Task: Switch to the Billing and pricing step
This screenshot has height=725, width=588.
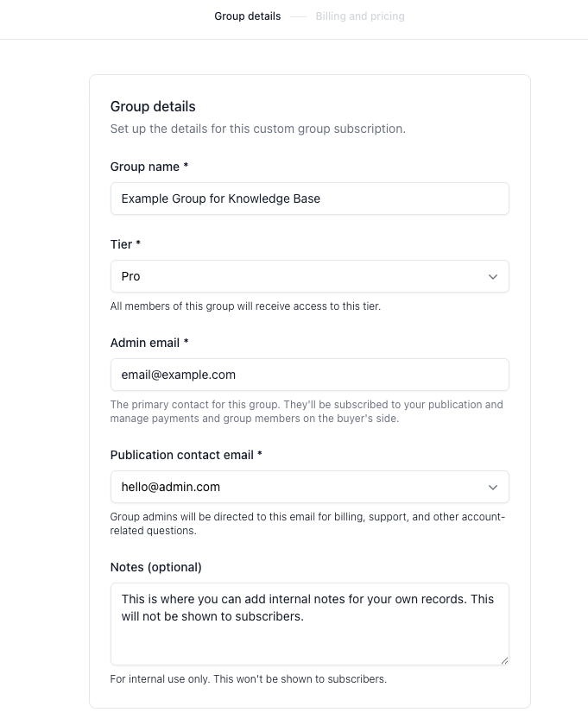Action: [x=360, y=16]
